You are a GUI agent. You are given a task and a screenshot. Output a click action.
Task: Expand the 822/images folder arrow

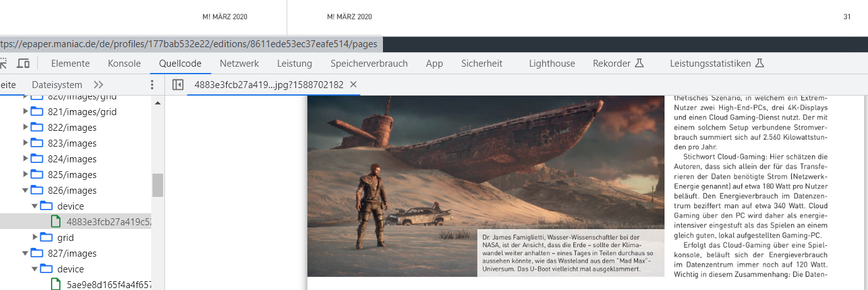tap(25, 127)
